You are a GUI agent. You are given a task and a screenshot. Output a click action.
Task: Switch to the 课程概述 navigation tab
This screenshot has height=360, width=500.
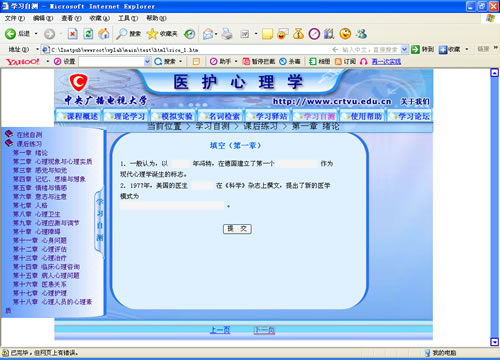click(78, 116)
